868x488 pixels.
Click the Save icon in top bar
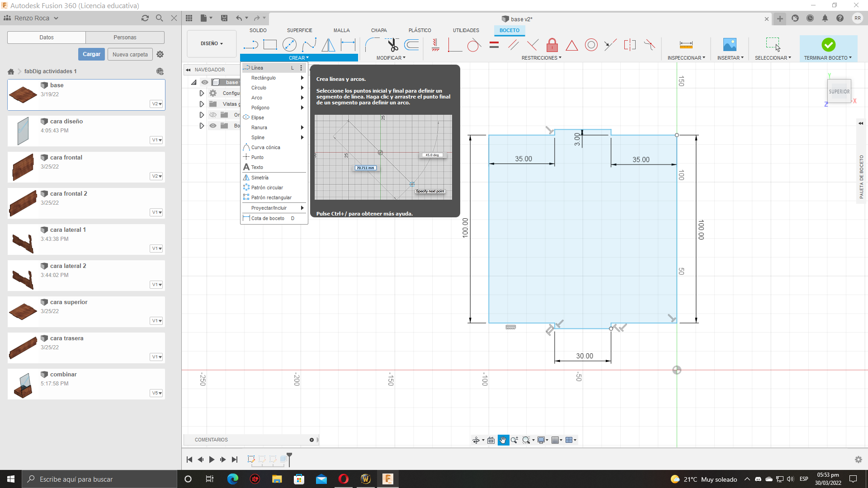click(x=224, y=18)
